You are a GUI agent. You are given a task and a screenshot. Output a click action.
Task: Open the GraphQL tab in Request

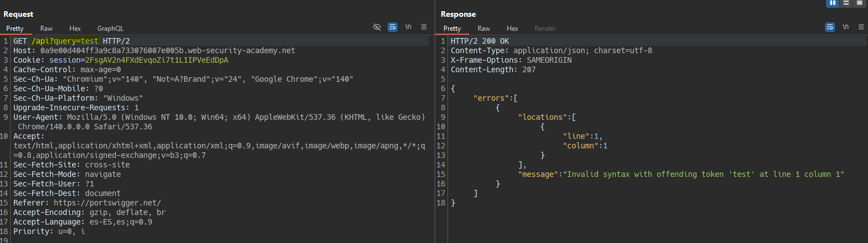110,28
